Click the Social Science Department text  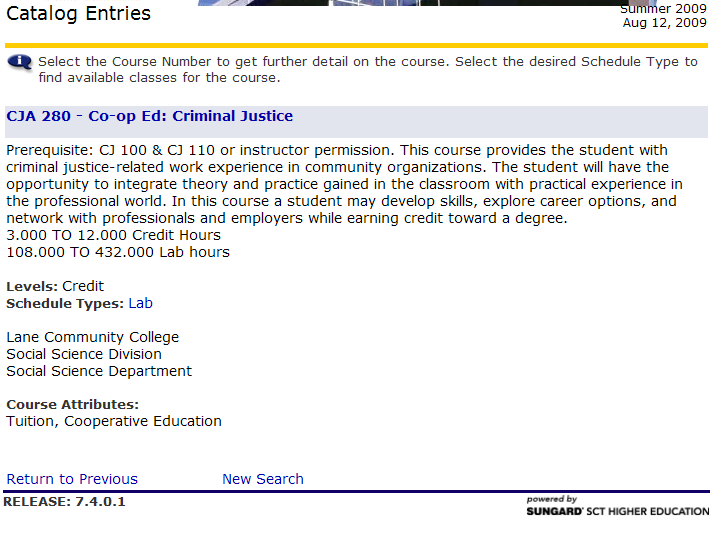pos(99,371)
